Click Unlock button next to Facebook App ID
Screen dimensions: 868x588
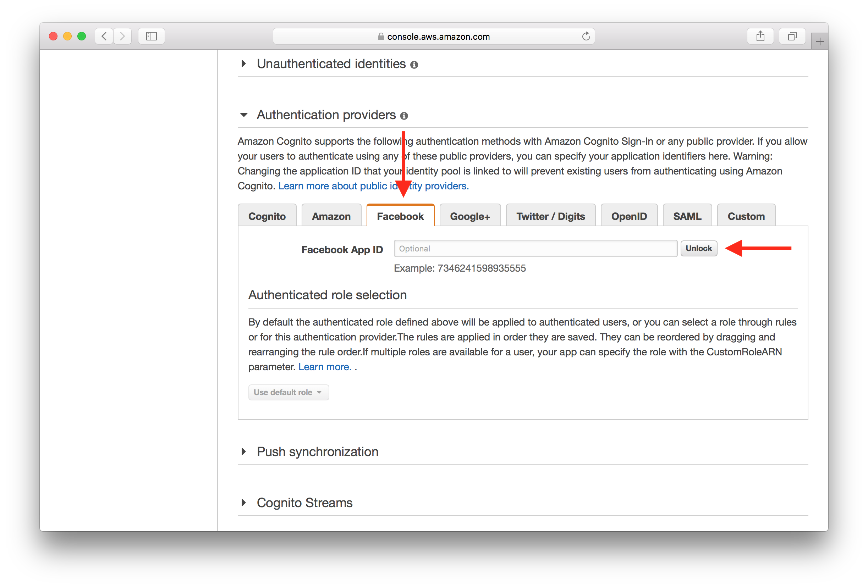tap(699, 248)
